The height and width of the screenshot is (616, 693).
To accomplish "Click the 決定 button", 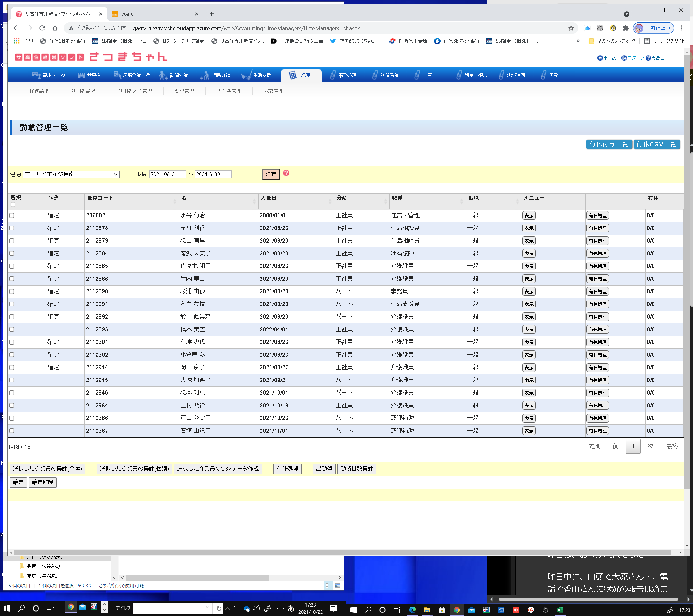I will [x=270, y=174].
